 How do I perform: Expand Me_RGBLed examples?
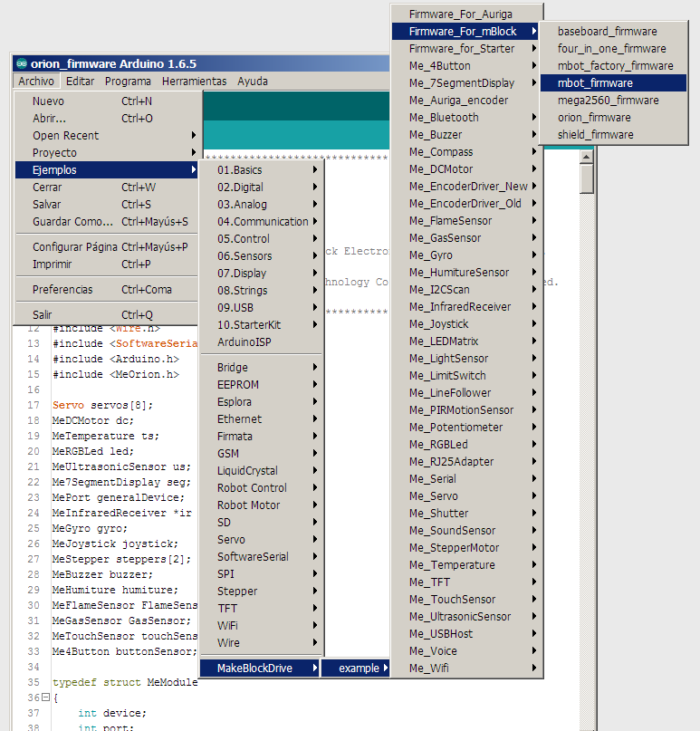466,445
